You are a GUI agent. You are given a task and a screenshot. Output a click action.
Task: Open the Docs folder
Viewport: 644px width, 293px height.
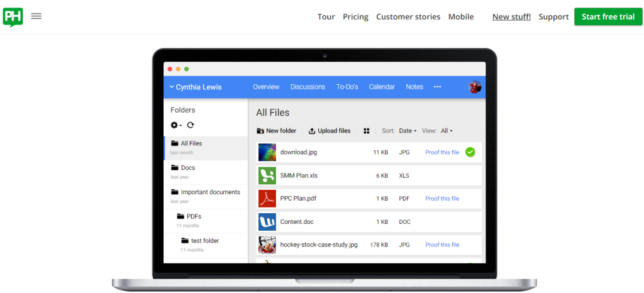206,172
